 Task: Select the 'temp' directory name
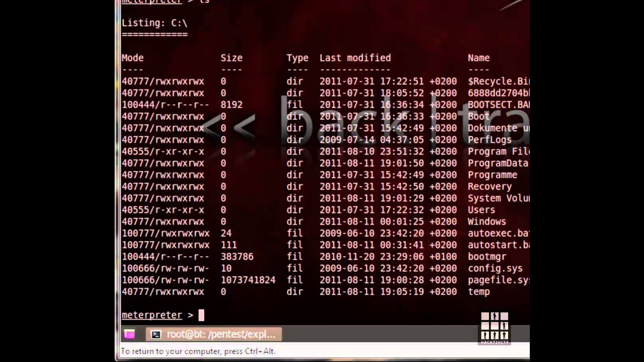coord(479,292)
